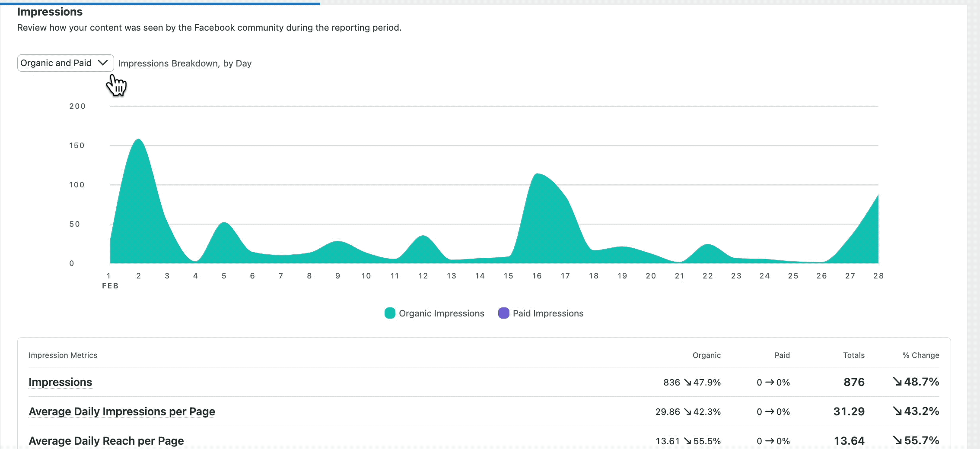This screenshot has height=449, width=980.
Task: Sort the table by Organic column
Action: (x=706, y=355)
